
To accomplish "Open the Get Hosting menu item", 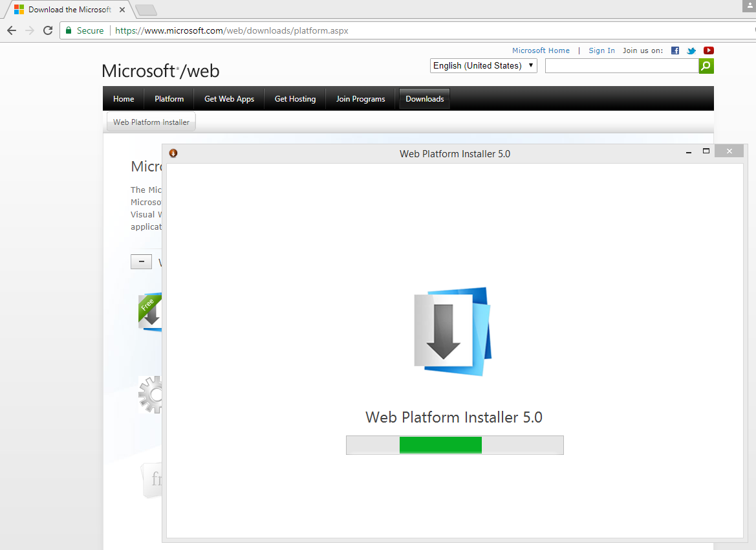I will [x=295, y=99].
